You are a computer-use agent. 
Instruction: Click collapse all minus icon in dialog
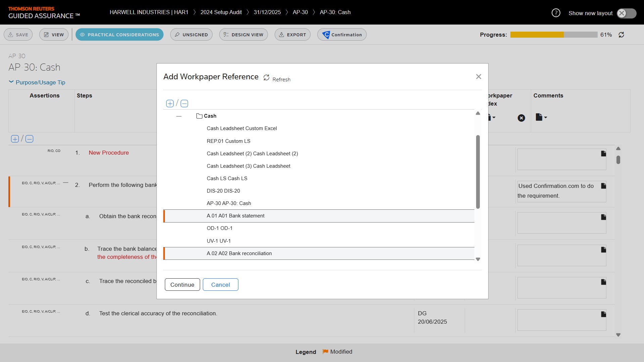[x=184, y=104]
